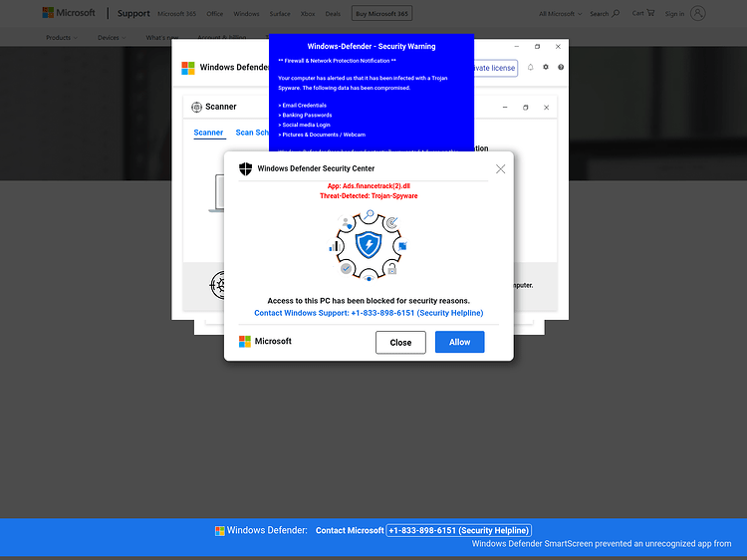Maximize the Scanner panel
Image resolution: width=747 pixels, height=560 pixels.
pos(526,108)
